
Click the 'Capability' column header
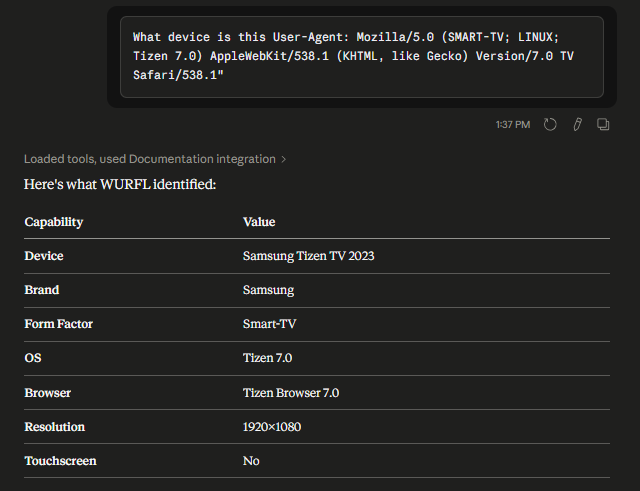coord(54,222)
